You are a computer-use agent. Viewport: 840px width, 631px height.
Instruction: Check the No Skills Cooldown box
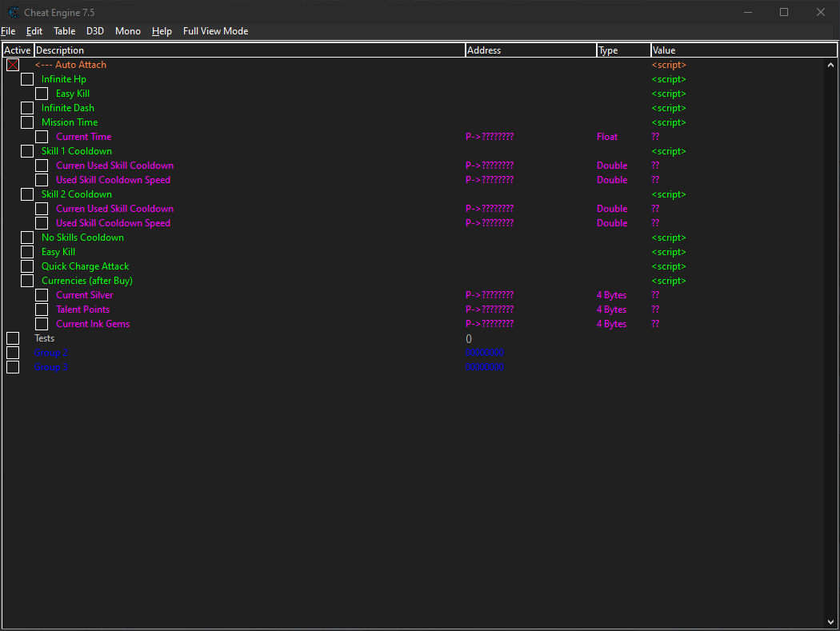point(27,238)
